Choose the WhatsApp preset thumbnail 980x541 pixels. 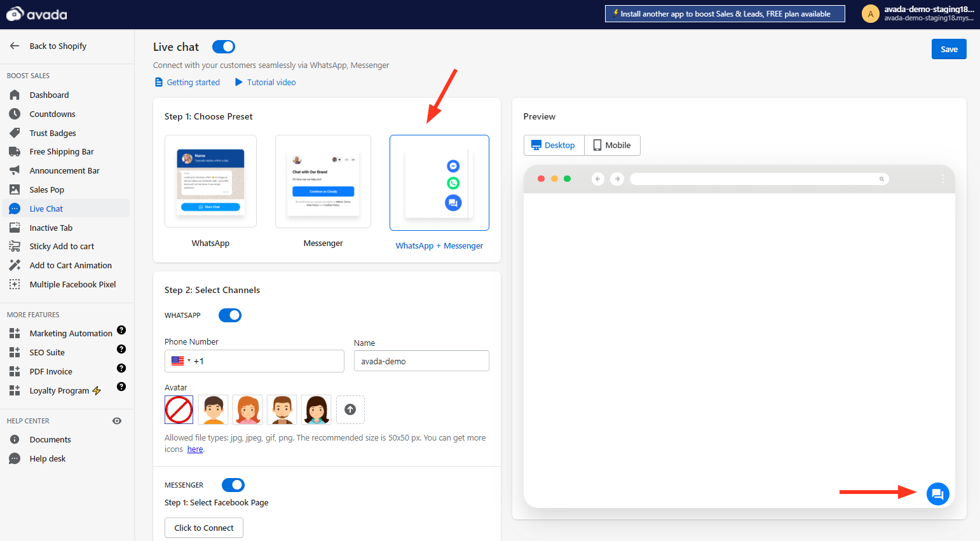[210, 181]
